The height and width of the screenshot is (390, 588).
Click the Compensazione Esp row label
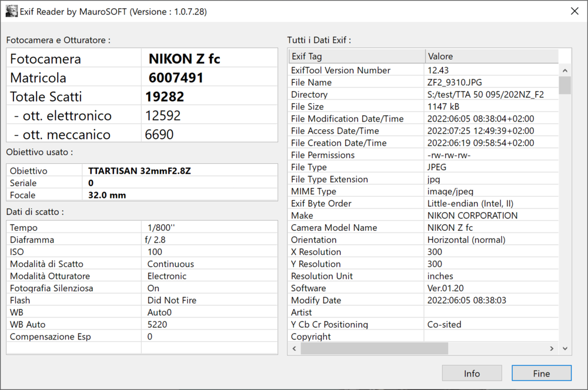pos(50,337)
